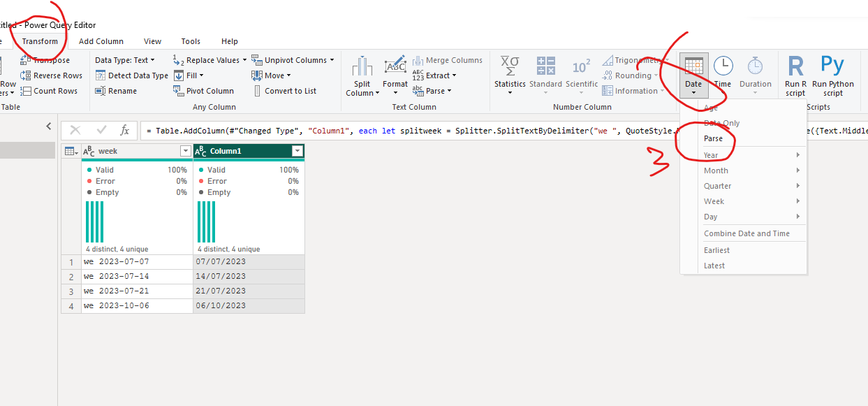Click the formula bar cancel X icon
868x406 pixels.
coord(75,130)
